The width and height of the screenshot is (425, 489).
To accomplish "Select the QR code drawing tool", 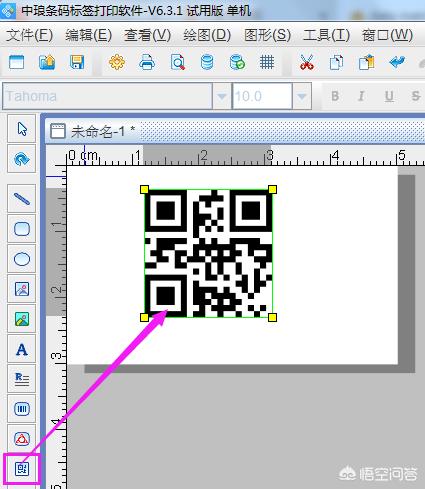I will (22, 469).
